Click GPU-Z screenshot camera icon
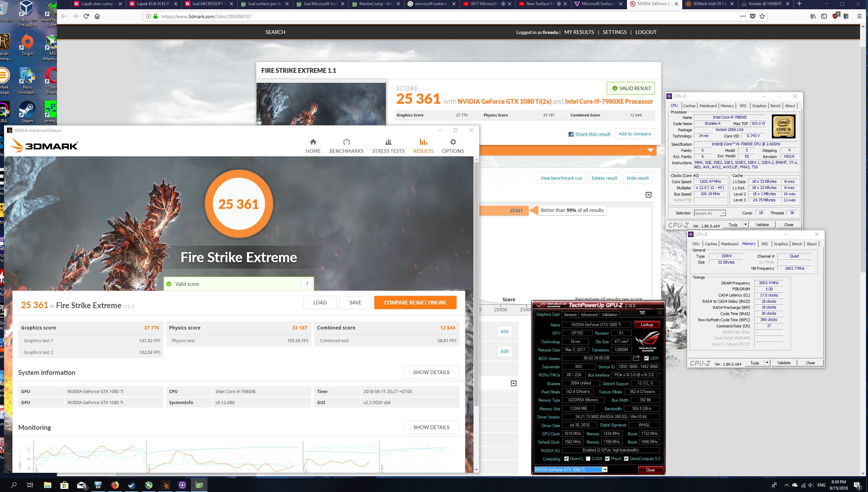The image size is (868, 492). click(642, 313)
